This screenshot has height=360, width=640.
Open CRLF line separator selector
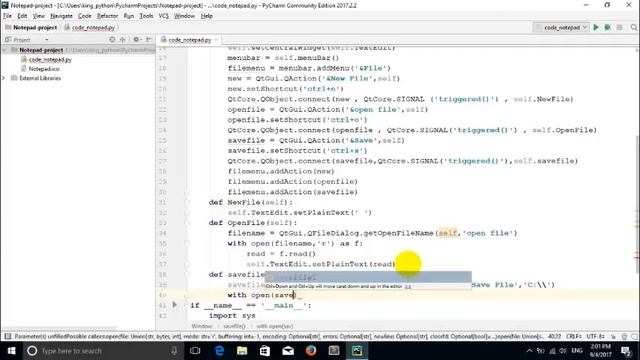[573, 336]
